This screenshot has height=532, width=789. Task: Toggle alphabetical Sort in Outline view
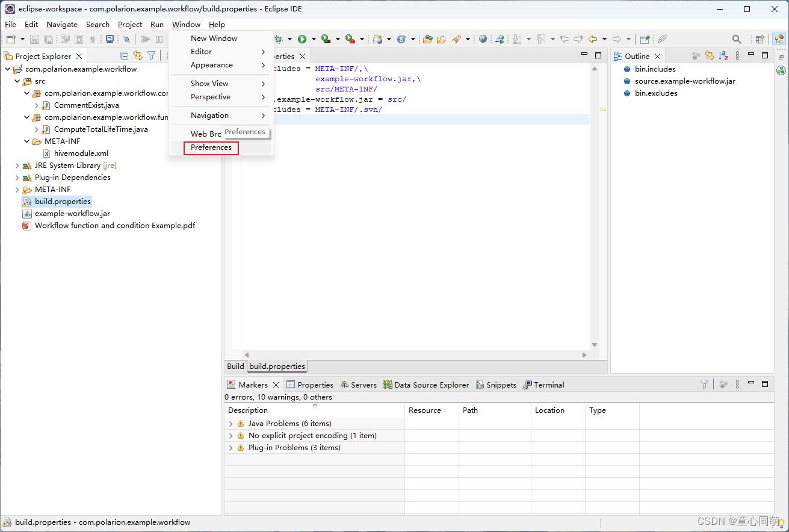click(x=723, y=56)
